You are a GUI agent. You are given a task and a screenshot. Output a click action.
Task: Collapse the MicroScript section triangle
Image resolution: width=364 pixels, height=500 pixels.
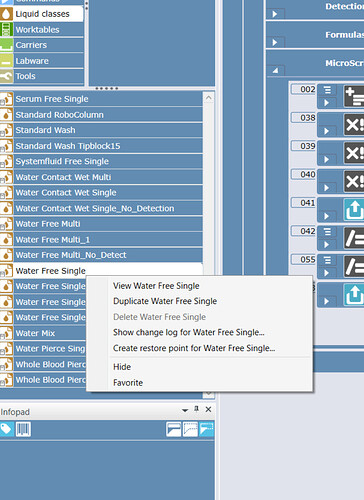tap(275, 71)
